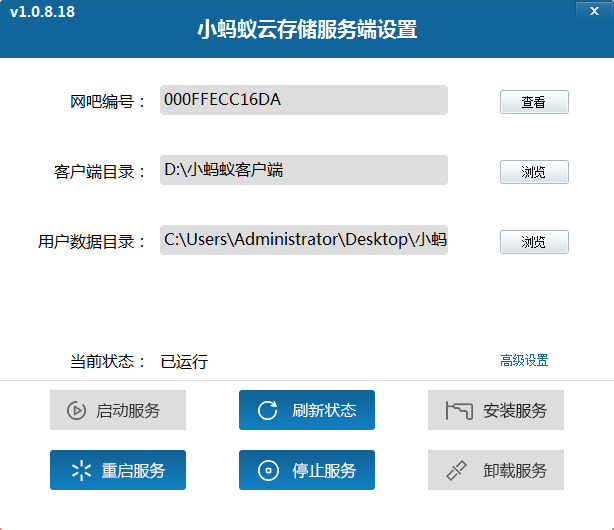
Task: Click the stop circle icon on 停止服务
Action: pyautogui.click(x=267, y=471)
